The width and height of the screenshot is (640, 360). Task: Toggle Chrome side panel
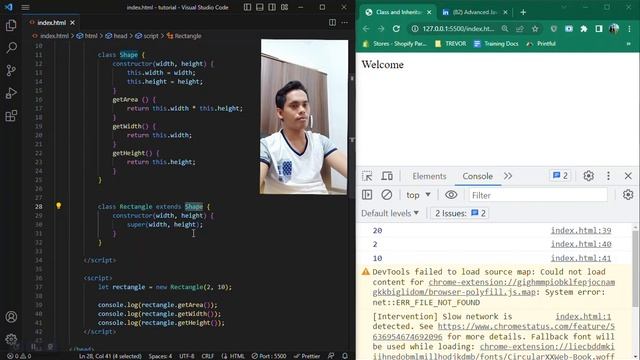tap(599, 29)
